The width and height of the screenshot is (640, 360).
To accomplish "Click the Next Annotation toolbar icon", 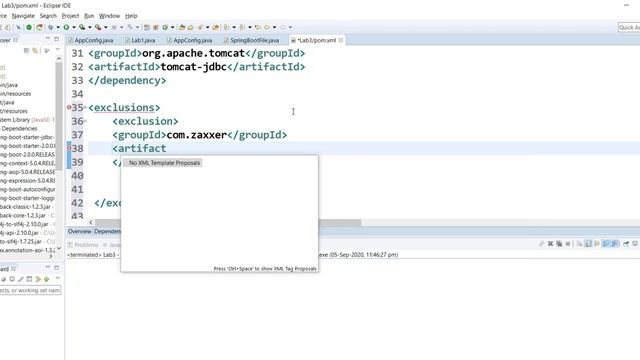I will (226, 27).
